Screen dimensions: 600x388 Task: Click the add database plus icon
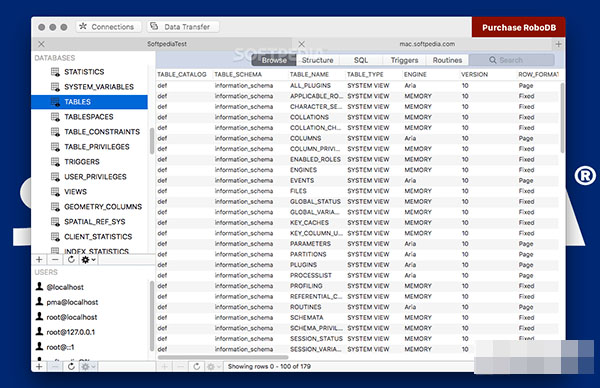[x=39, y=260]
